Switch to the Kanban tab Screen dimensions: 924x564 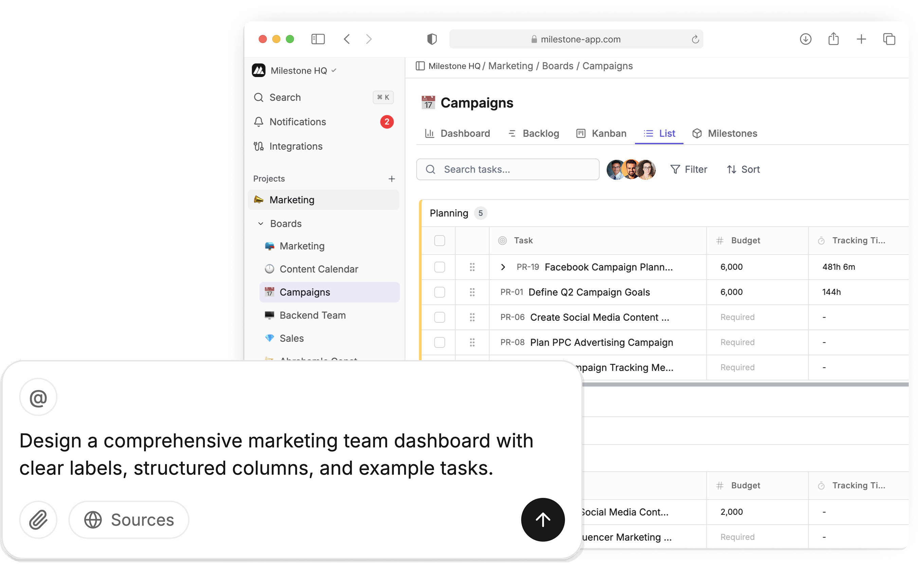coord(601,133)
